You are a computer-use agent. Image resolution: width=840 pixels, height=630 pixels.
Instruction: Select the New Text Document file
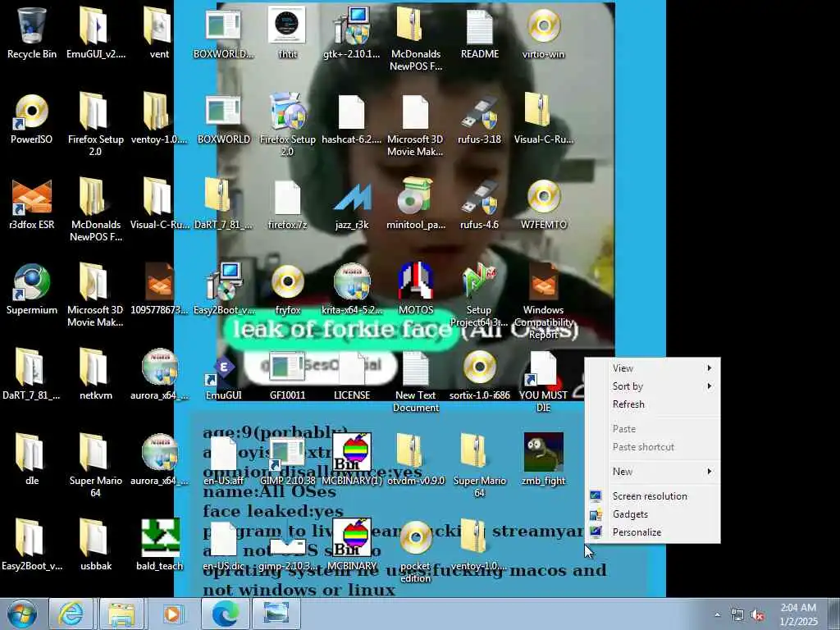416,381
